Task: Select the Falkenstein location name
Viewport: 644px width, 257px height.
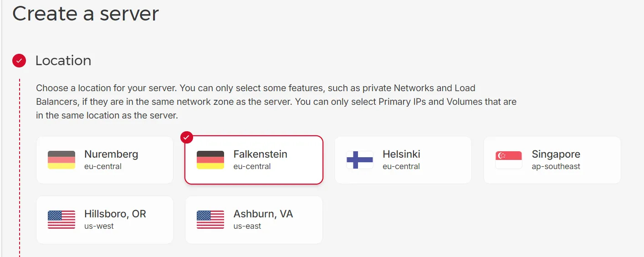Action: (x=260, y=154)
